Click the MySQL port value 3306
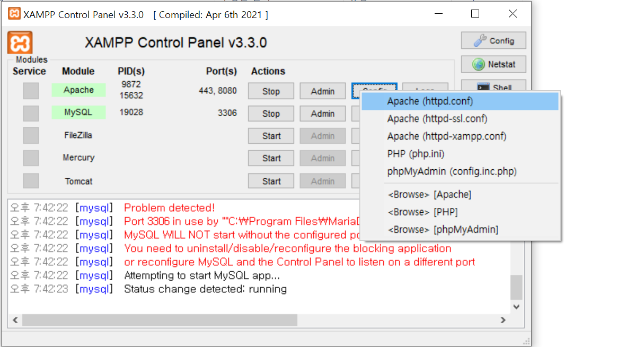 pos(227,112)
